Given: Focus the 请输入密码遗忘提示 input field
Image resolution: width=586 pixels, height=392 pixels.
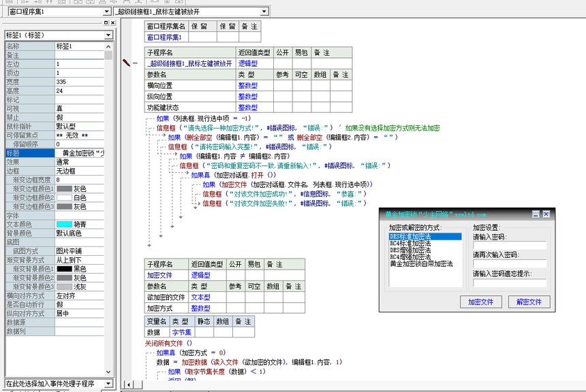Looking at the screenshot, I should [510, 282].
